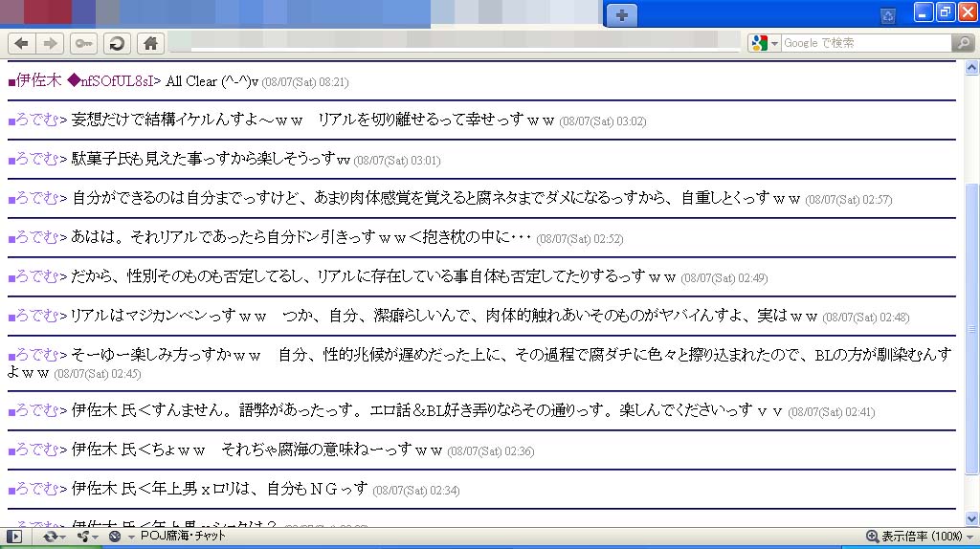980x549 pixels.
Task: Click the 'All Clear (^-^)v' message text
Action: [212, 81]
